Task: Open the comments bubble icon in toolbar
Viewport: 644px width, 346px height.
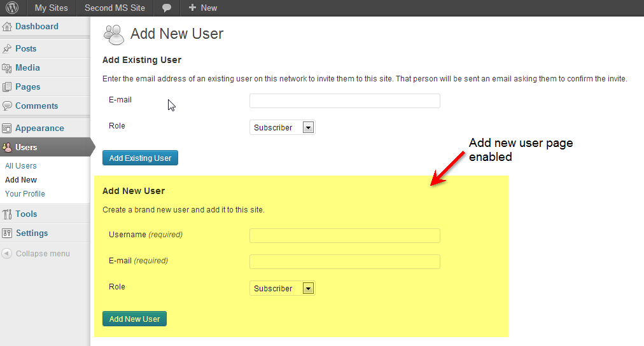Action: [x=167, y=8]
